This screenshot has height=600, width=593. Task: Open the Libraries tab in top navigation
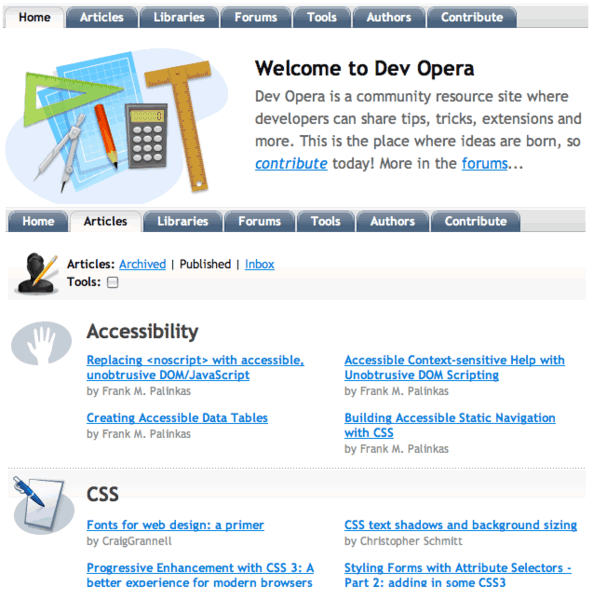click(x=179, y=18)
